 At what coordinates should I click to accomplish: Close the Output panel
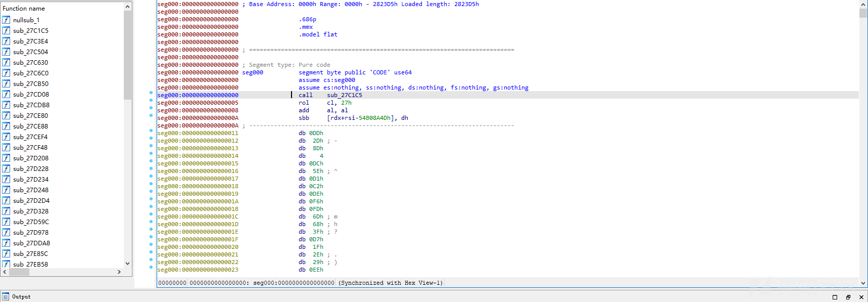[x=861, y=297]
